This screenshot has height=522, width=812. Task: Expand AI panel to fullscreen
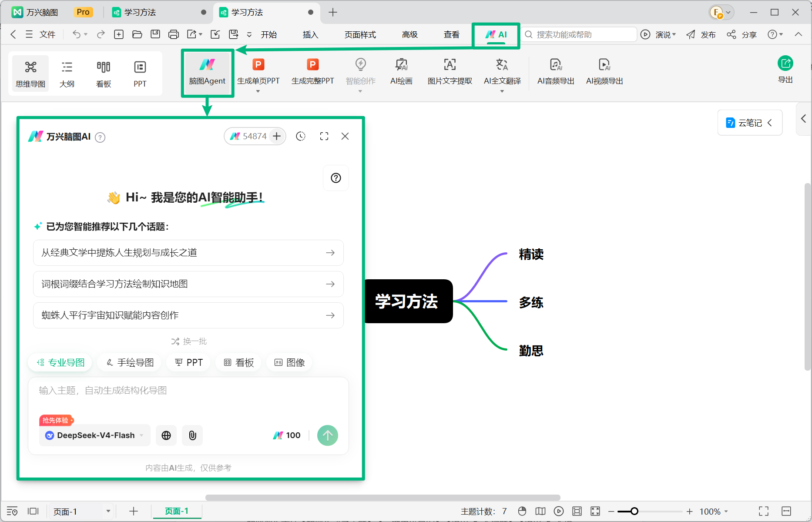324,136
